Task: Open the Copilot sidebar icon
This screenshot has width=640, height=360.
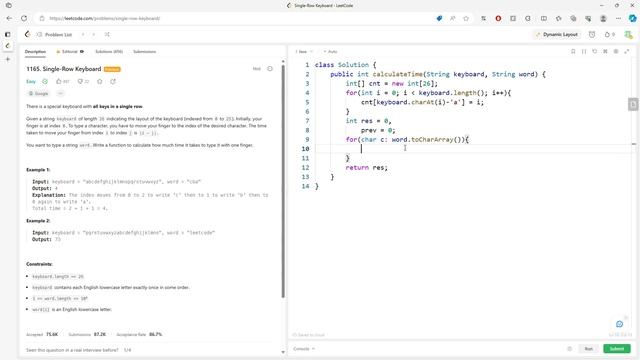Action: click(x=632, y=18)
